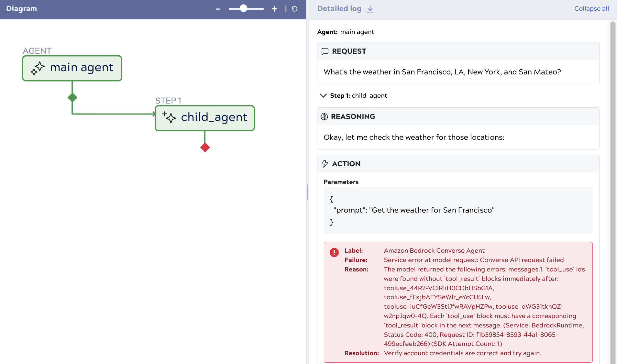Click the green diamond connector below main agent
This screenshot has width=617, height=364.
[x=72, y=97]
